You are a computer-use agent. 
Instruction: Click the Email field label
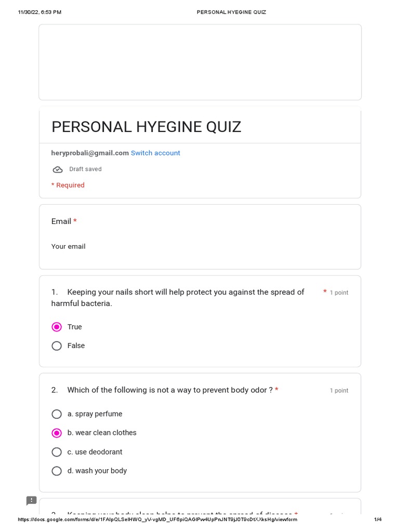pos(61,221)
